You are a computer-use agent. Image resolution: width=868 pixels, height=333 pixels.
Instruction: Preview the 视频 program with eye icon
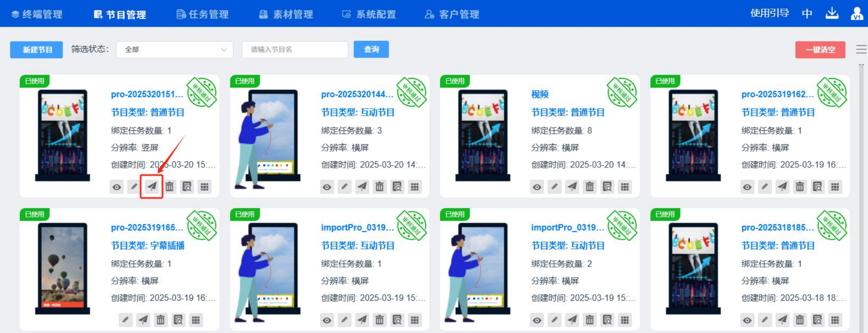(537, 187)
